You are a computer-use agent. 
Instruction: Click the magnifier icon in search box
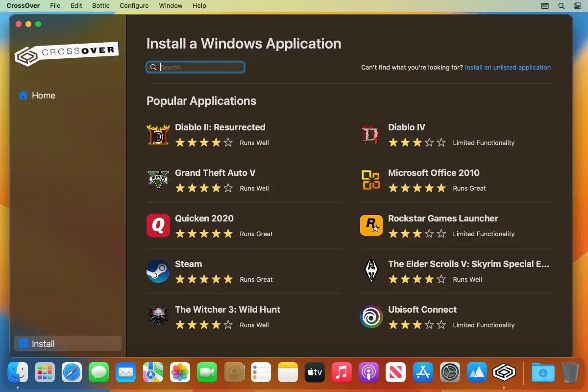(153, 67)
